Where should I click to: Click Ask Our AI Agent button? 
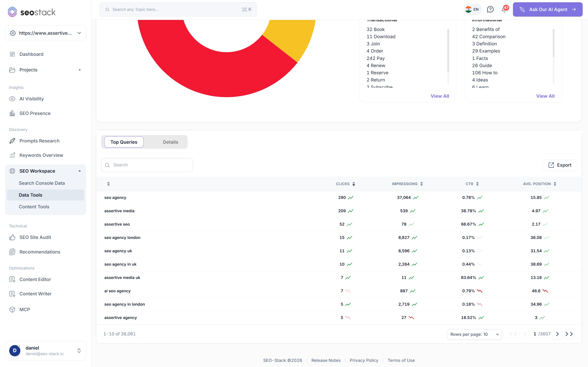(548, 9)
